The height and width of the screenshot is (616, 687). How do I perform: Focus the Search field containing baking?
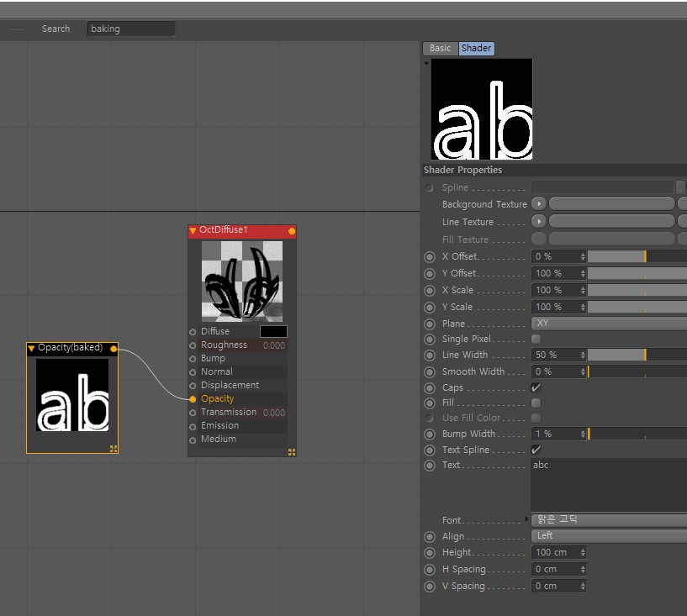[x=130, y=29]
